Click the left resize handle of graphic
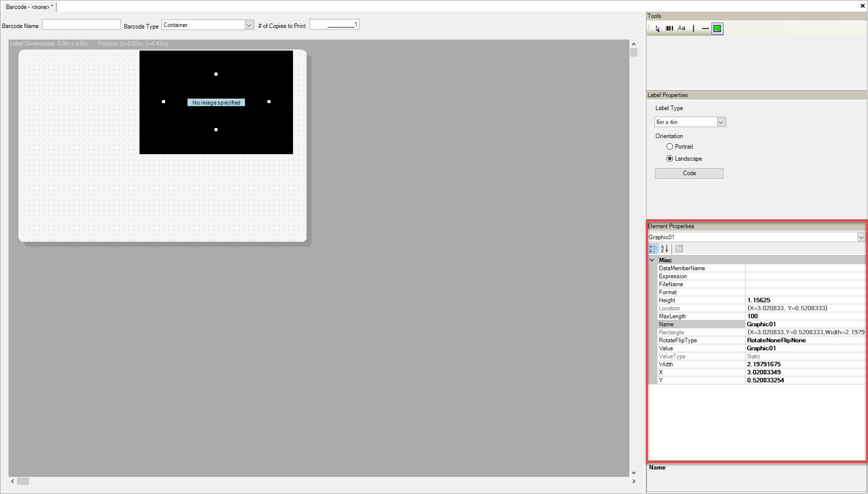Viewport: 868px width, 494px height. pos(163,102)
